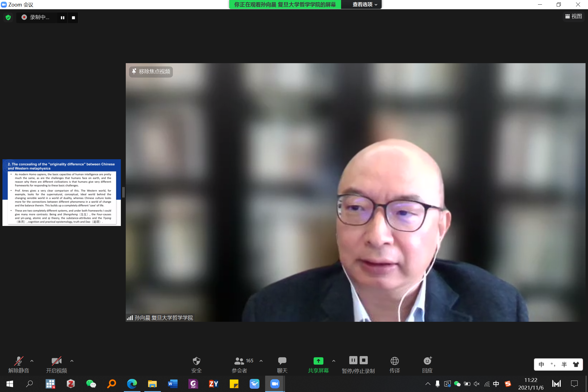
Task: Expand video options arrow beside 开启视频
Action: coord(72,361)
